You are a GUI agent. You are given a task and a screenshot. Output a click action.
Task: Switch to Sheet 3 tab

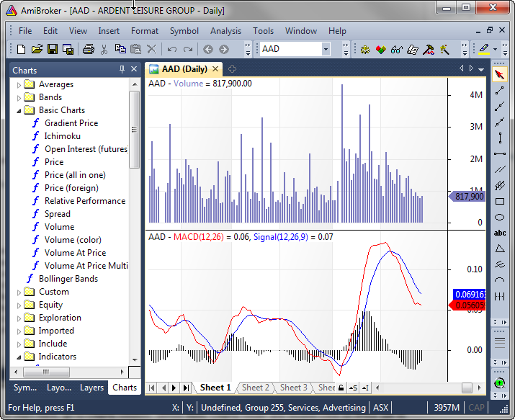[294, 388]
